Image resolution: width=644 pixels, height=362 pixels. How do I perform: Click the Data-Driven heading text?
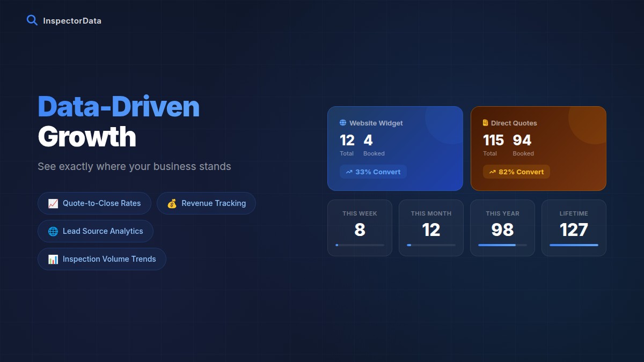tap(119, 106)
